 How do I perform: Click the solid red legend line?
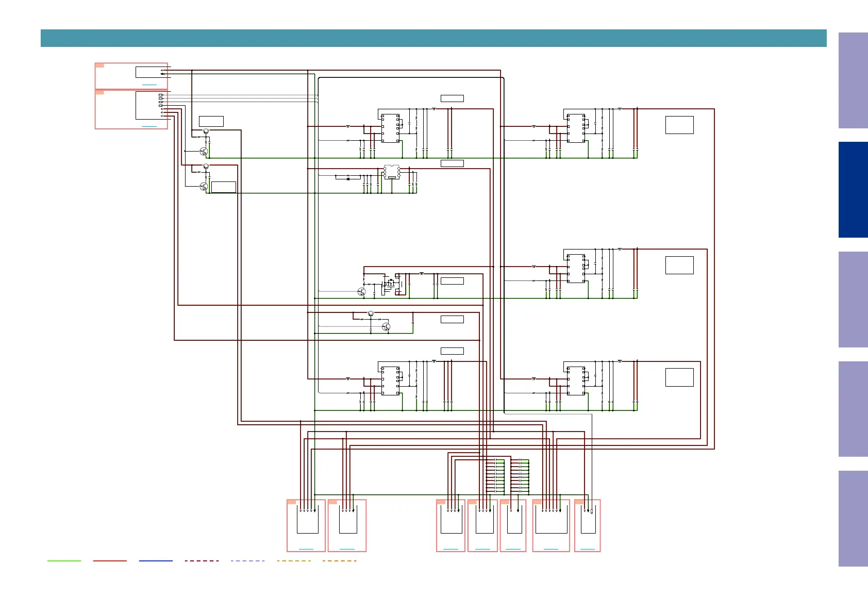pos(110,560)
